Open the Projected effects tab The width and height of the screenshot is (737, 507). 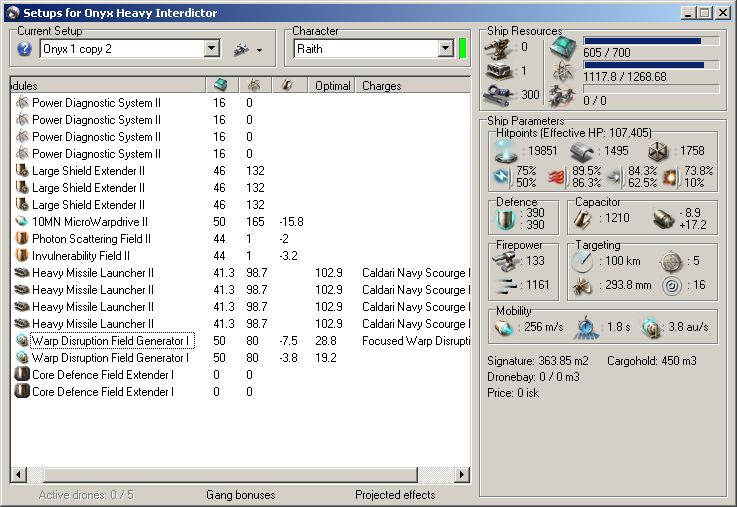pyautogui.click(x=395, y=495)
